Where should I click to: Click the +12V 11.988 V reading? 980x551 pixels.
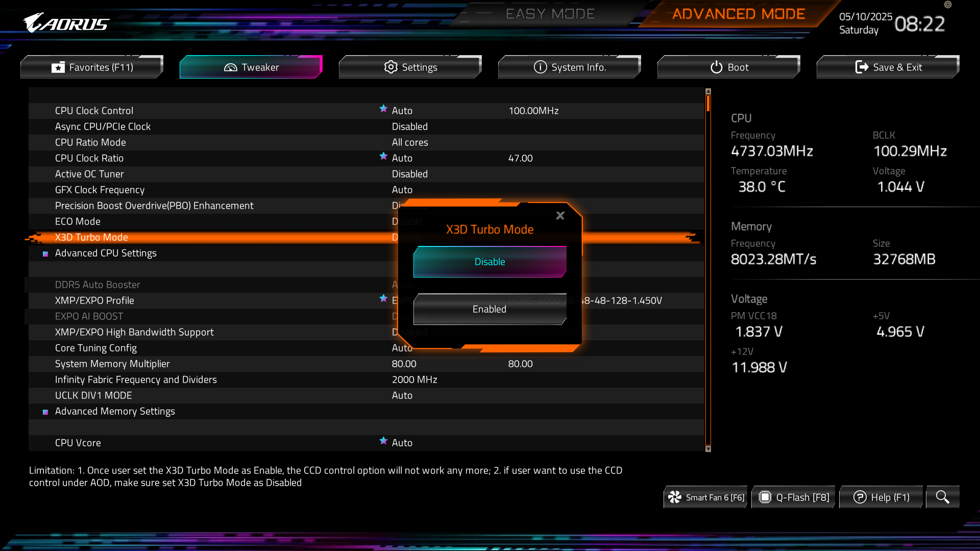tap(759, 367)
